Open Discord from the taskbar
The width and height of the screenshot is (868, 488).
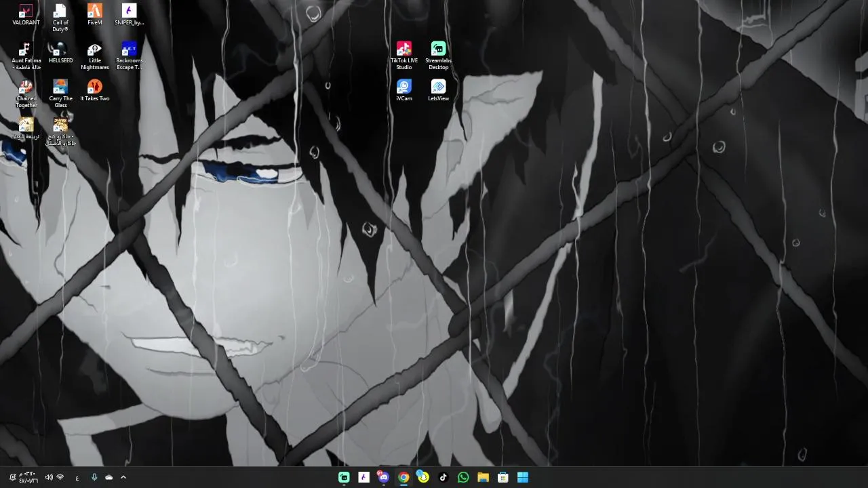point(383,477)
